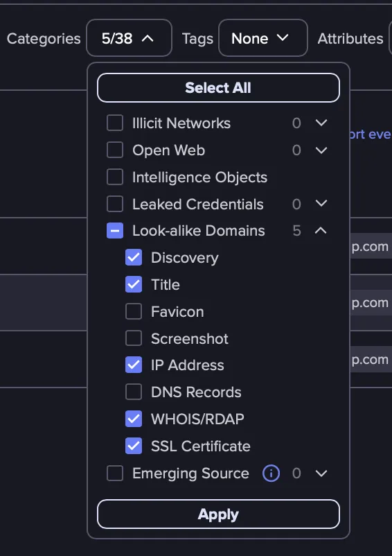Uncheck the Discovery checkbox
The width and height of the screenshot is (392, 556).
134,257
